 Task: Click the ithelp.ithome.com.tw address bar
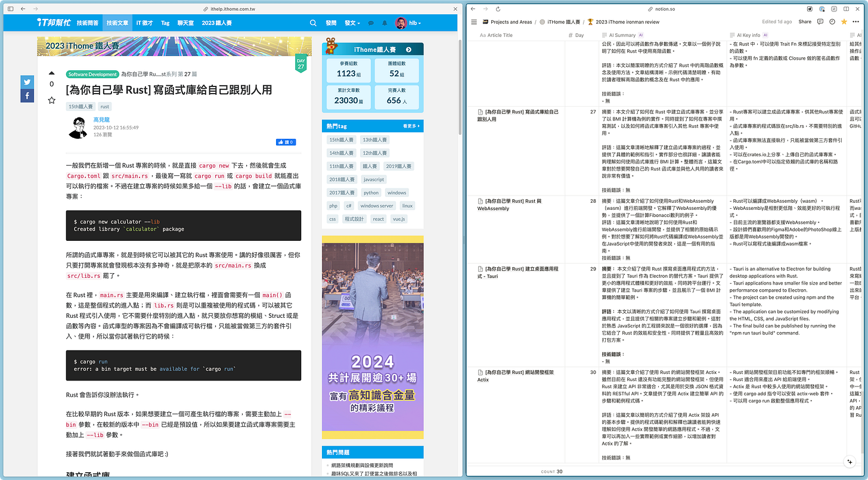pos(231,10)
